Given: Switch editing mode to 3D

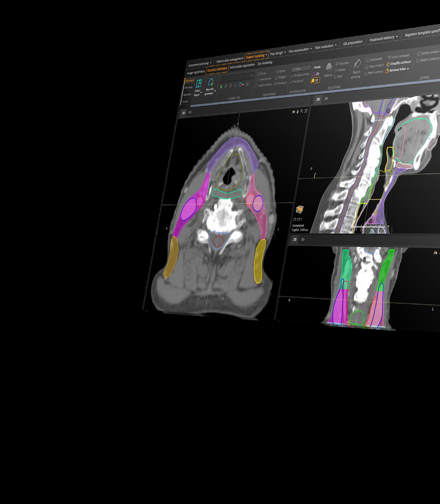Looking at the screenshot, I should tap(315, 80).
